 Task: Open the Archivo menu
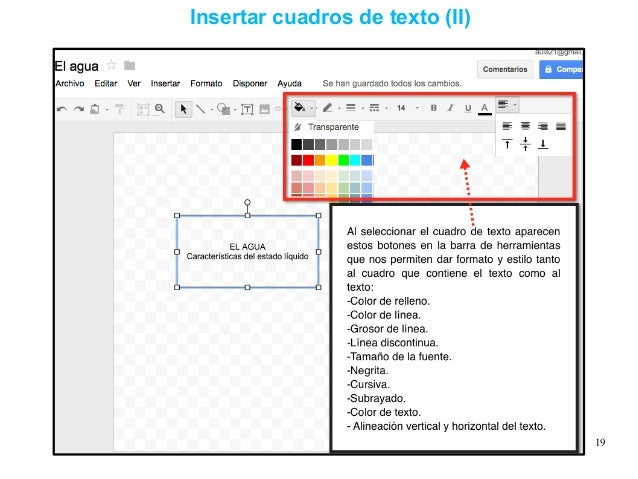point(70,83)
